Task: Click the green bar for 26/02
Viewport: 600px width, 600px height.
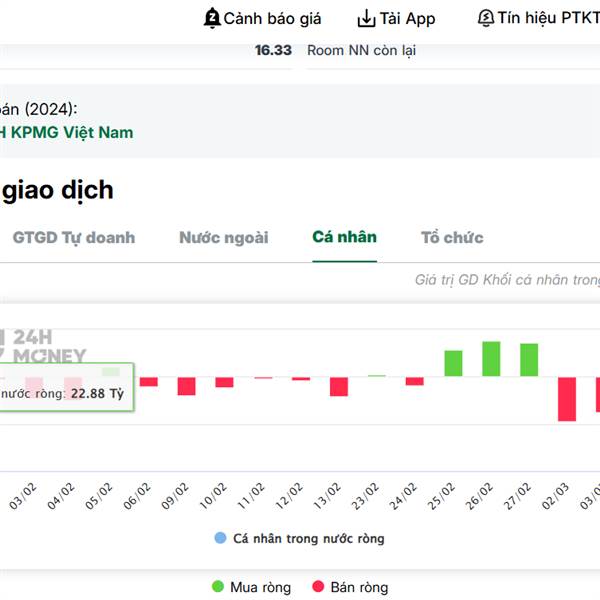Action: (491, 359)
